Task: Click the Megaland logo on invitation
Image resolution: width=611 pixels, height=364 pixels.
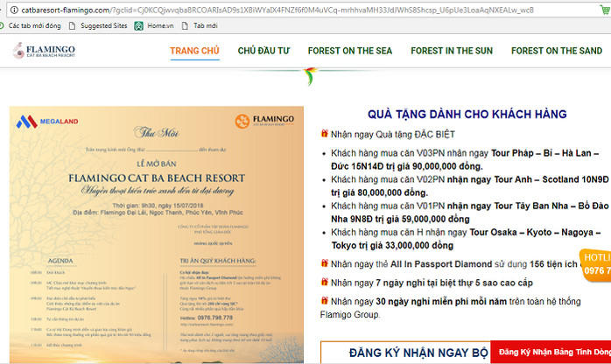Action: click(x=47, y=122)
